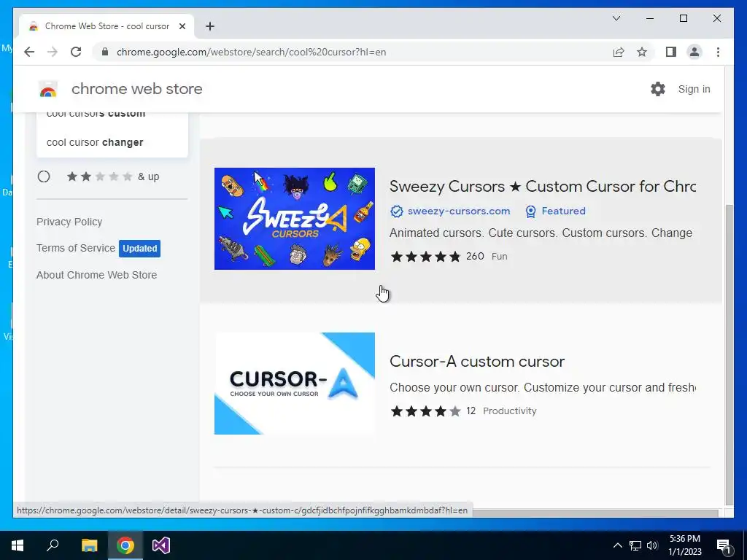Open the Privacy Policy link
747x560 pixels.
point(69,222)
